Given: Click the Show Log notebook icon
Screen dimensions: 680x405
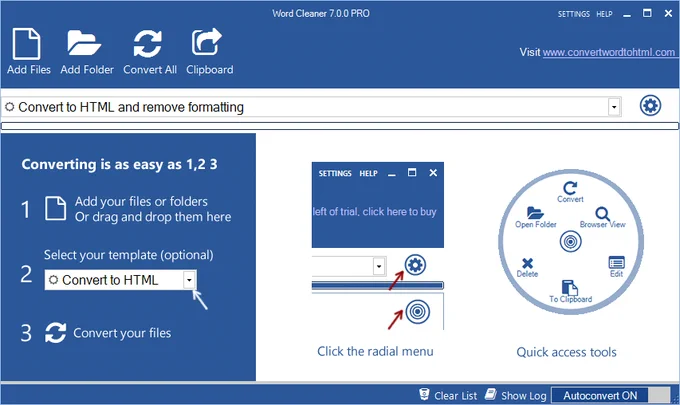Looking at the screenshot, I should pyautogui.click(x=490, y=394).
